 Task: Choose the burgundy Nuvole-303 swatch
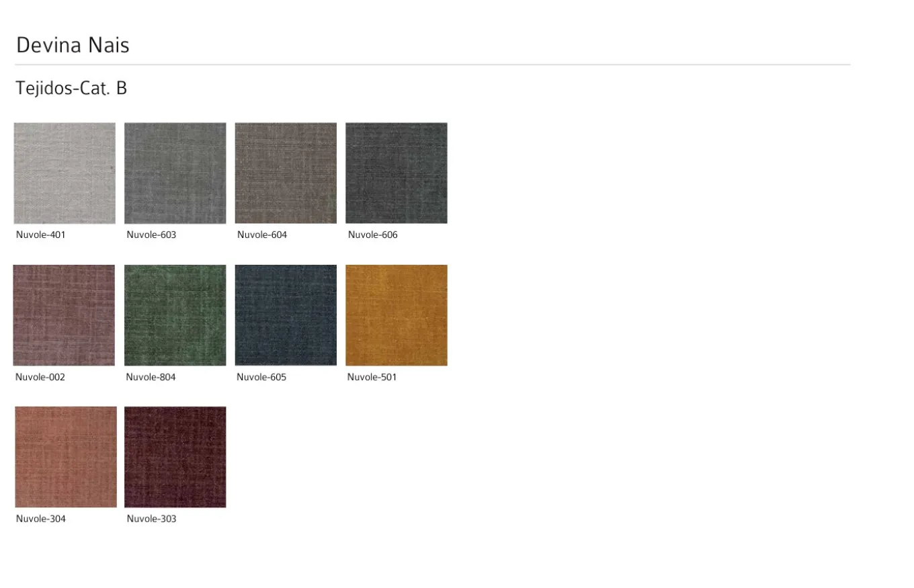[x=175, y=457]
